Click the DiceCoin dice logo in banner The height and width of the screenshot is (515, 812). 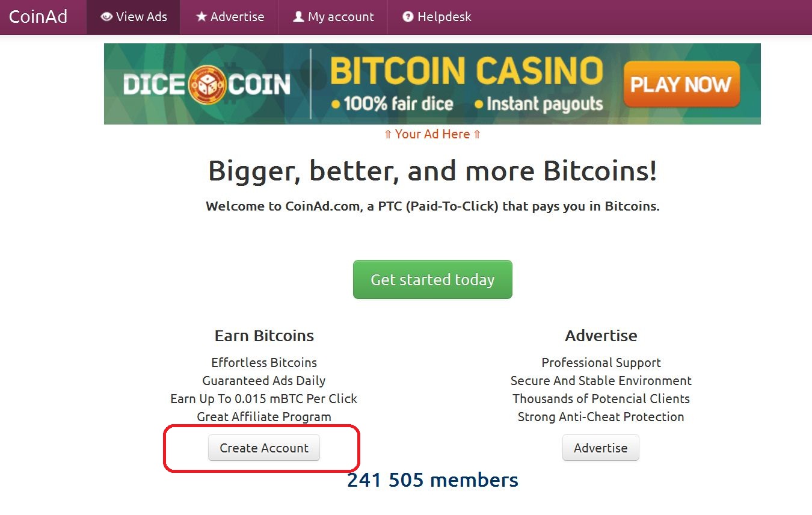207,85
